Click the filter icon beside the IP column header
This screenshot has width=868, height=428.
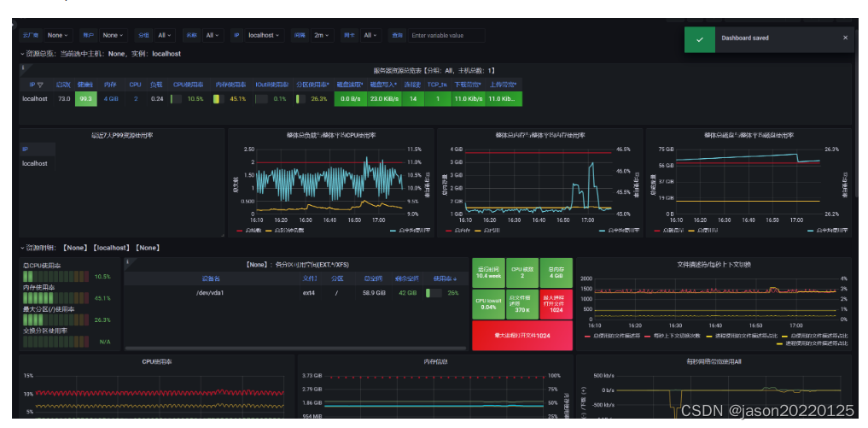pyautogui.click(x=40, y=85)
